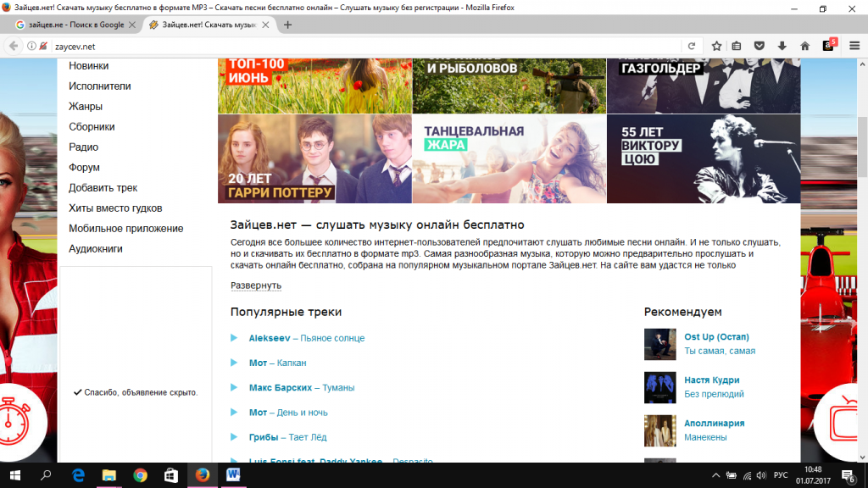Image resolution: width=868 pixels, height=488 pixels.
Task: Play the Alekseev – Пьяное солнце track
Action: 234,338
